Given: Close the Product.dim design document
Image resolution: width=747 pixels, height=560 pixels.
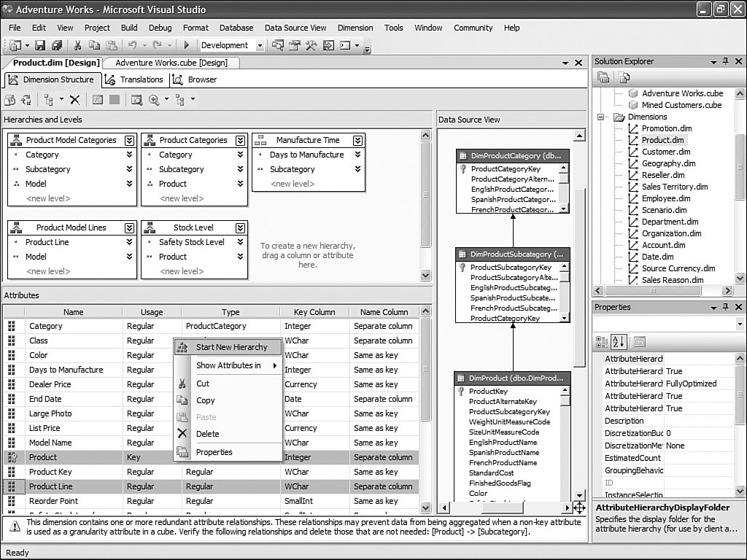Looking at the screenshot, I should coord(578,63).
